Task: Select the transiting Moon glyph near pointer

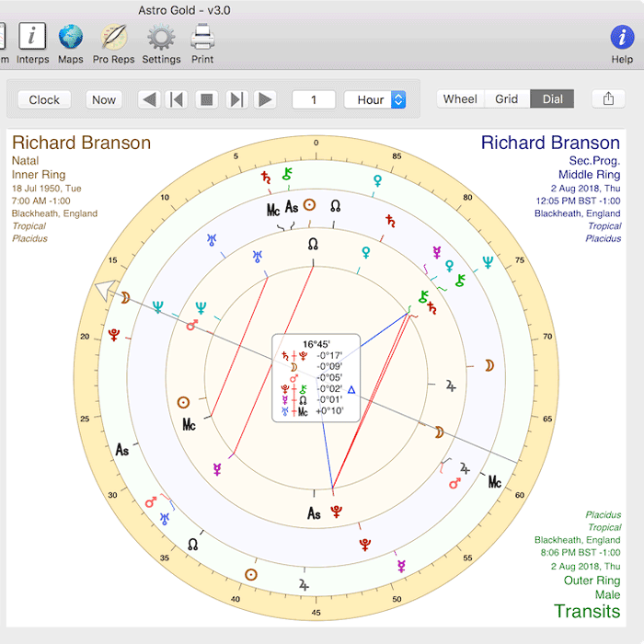Action: [125, 298]
